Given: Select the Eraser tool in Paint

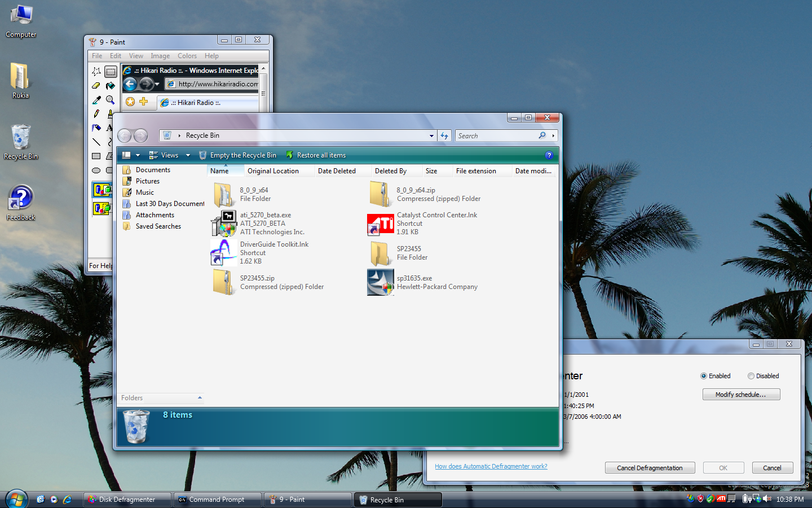Looking at the screenshot, I should 96,86.
